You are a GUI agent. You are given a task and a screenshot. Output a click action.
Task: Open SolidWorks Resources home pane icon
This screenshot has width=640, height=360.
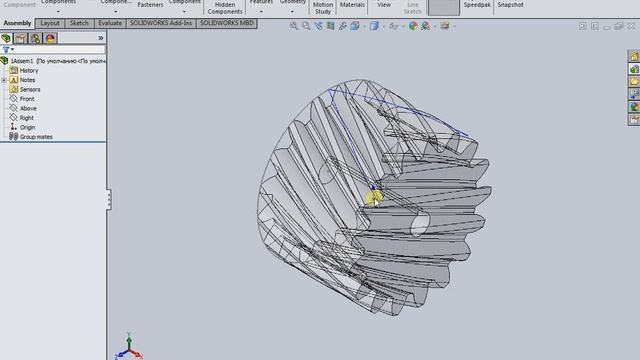634,56
